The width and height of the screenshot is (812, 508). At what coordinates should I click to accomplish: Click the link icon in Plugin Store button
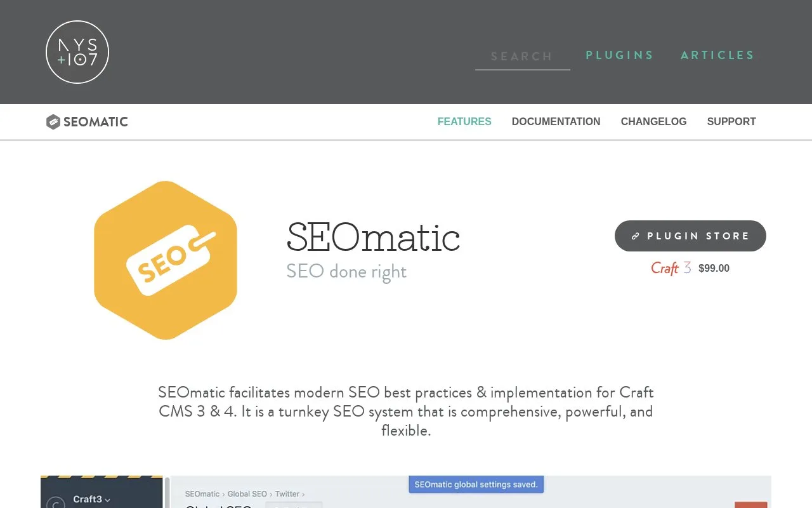(636, 236)
